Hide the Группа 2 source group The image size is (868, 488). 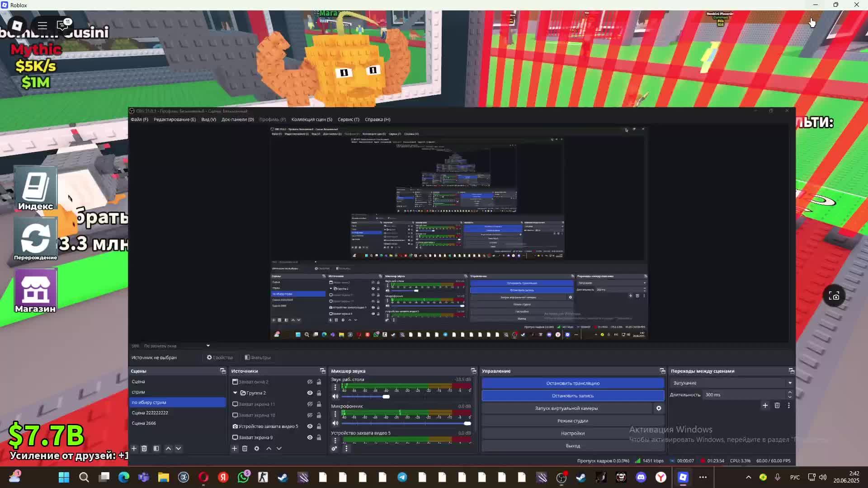click(310, 393)
